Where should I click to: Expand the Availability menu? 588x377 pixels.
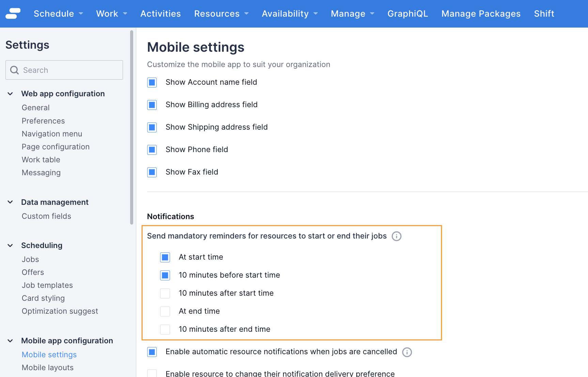coord(290,14)
